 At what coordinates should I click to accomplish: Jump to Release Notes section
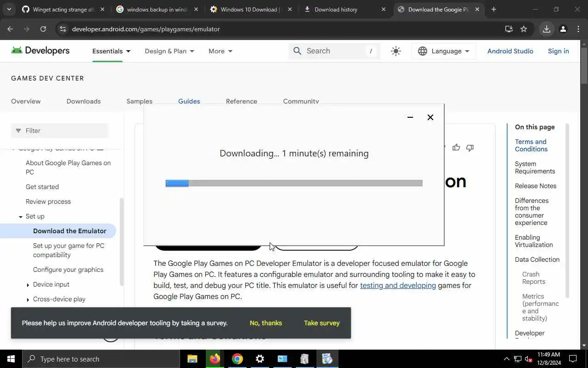coord(536,186)
